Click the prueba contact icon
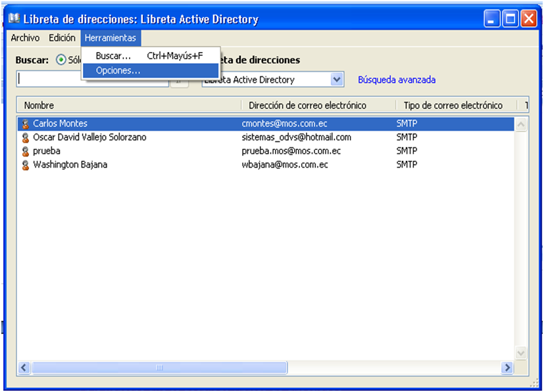The width and height of the screenshot is (544, 392). point(26,151)
